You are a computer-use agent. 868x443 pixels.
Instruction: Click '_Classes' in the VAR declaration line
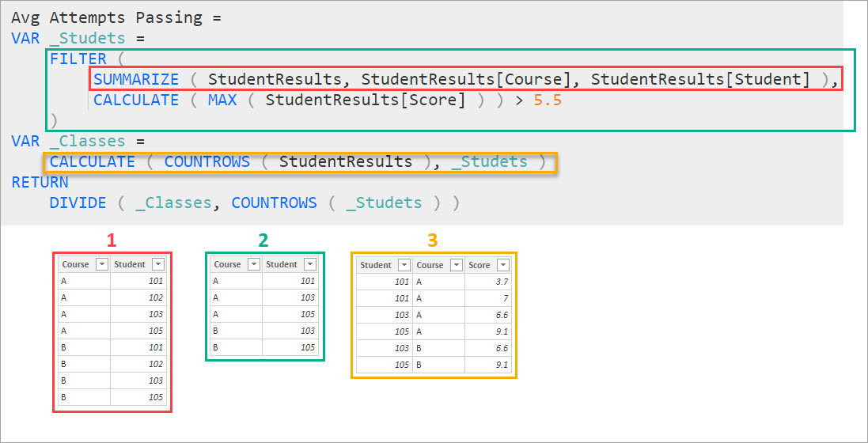click(88, 141)
